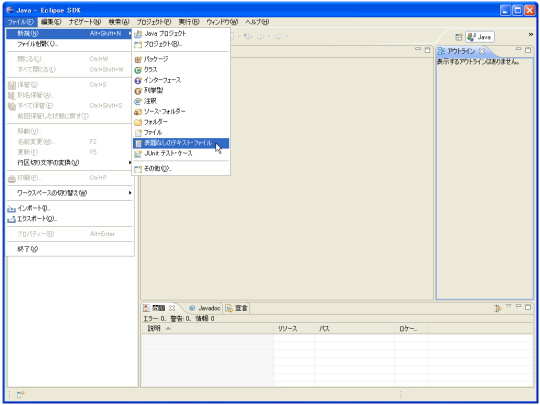Open the ヘルプ menu
540x405 pixels.
(257, 22)
